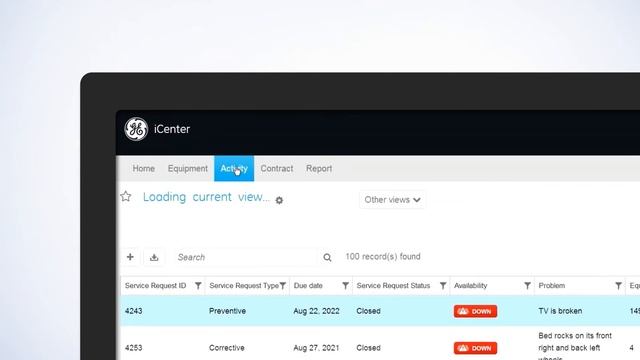Sort by Service Request ID header

click(156, 286)
